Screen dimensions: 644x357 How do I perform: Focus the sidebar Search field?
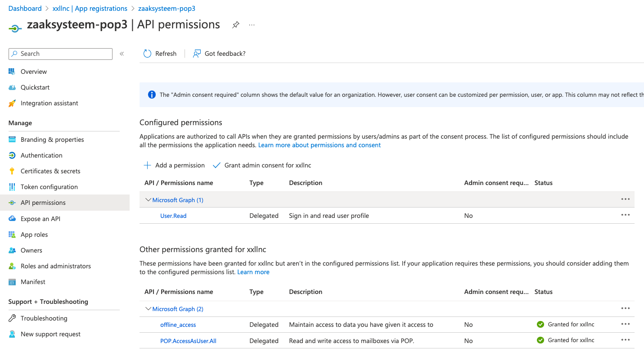(x=60, y=54)
